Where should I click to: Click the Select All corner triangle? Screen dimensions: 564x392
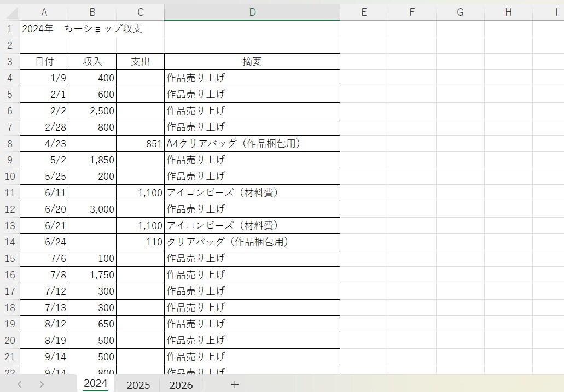12,12
